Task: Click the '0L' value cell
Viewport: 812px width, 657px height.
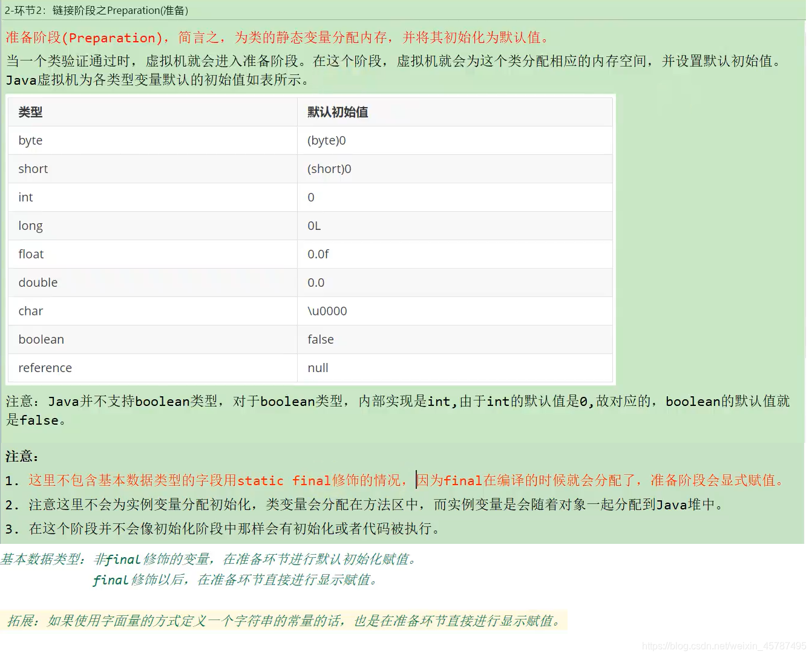Action: (x=455, y=226)
